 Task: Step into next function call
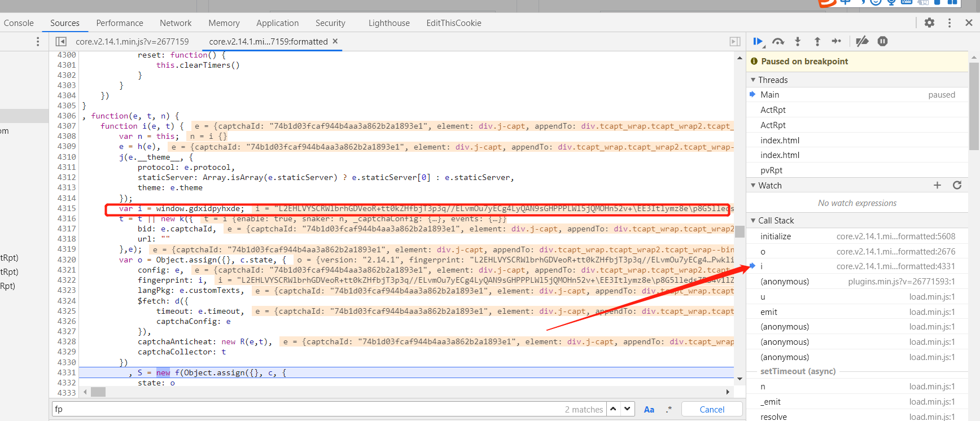(798, 41)
